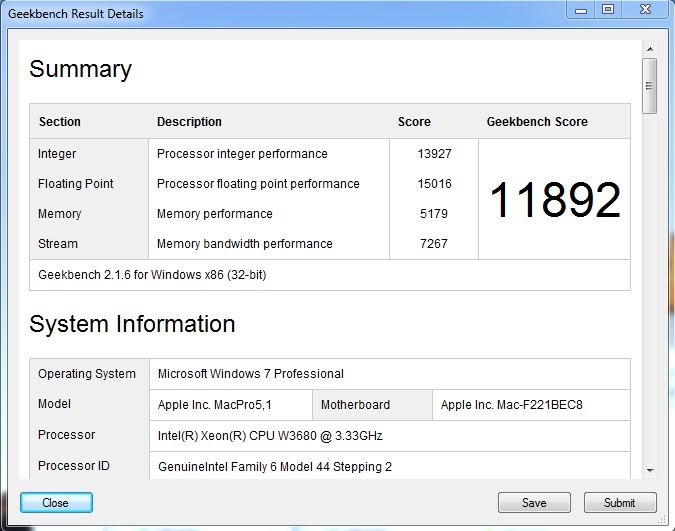Viewport: 675px width, 531px height.
Task: Click the Operating System label
Action: pyautogui.click(x=87, y=374)
